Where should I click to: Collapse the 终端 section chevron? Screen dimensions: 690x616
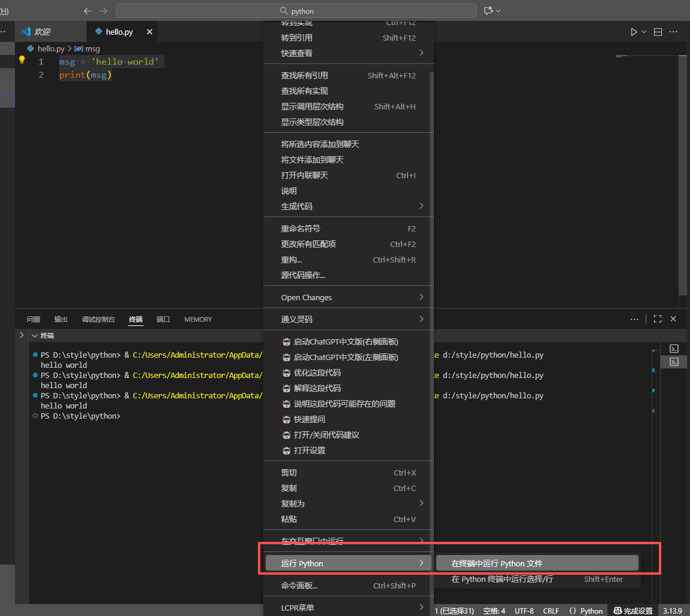35,336
